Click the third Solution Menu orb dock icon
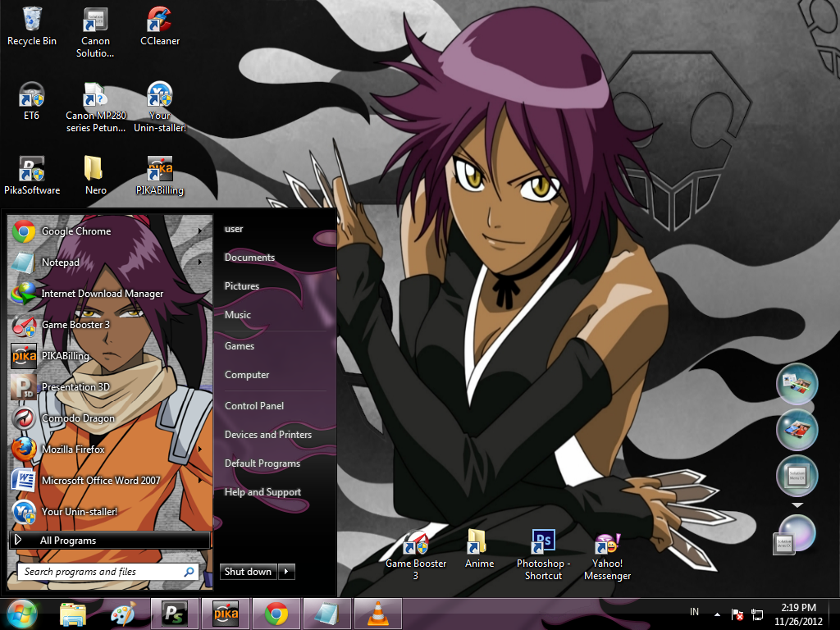The width and height of the screenshot is (840, 630). tap(797, 475)
